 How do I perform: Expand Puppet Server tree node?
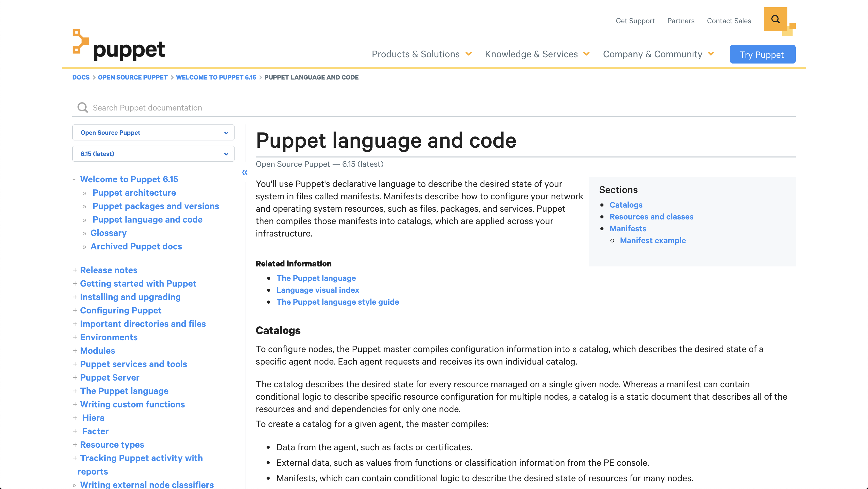(x=75, y=377)
